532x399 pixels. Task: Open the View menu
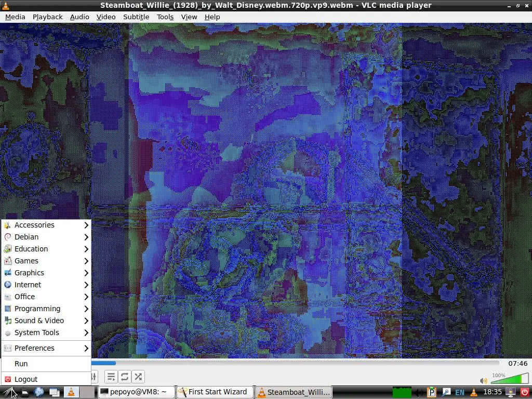pyautogui.click(x=189, y=17)
